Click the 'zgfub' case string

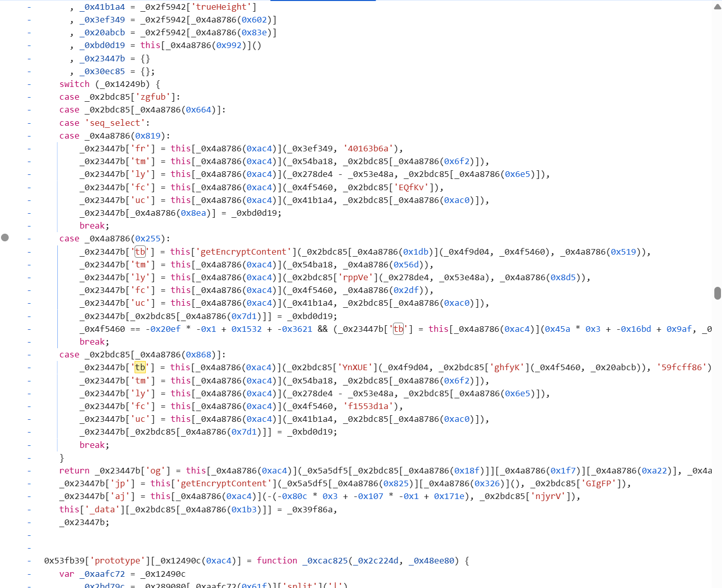(153, 97)
